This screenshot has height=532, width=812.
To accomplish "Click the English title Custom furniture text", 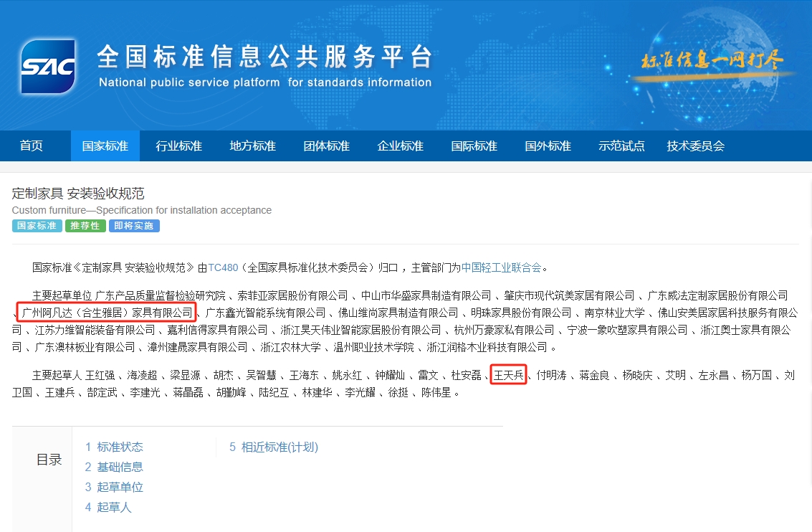I will 141,210.
